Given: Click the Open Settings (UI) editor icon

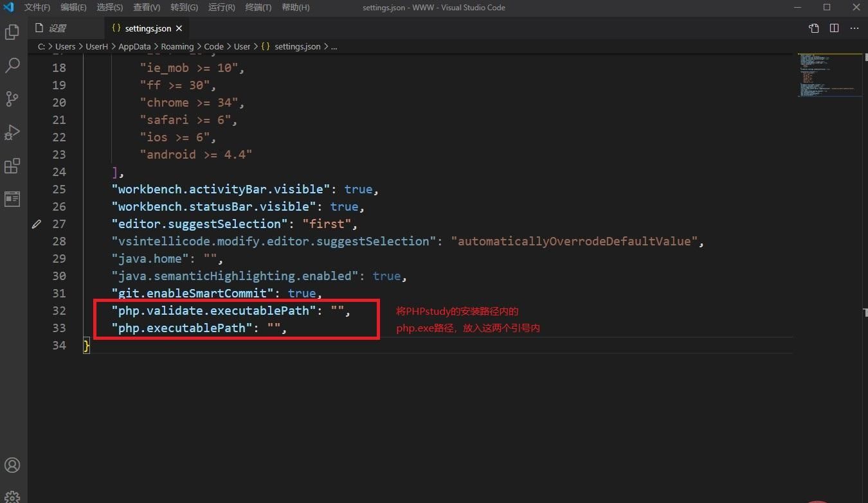Looking at the screenshot, I should coord(814,28).
